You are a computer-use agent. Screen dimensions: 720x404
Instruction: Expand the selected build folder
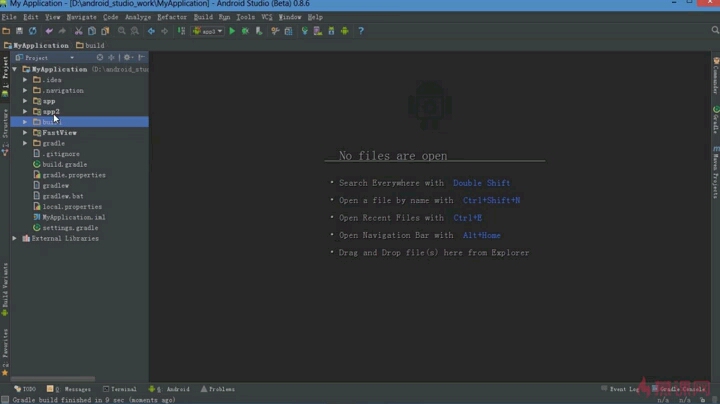click(x=25, y=122)
